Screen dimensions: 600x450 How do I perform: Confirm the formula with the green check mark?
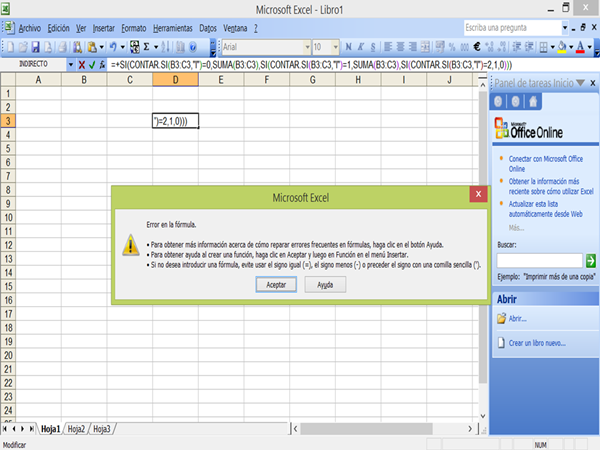click(x=92, y=65)
